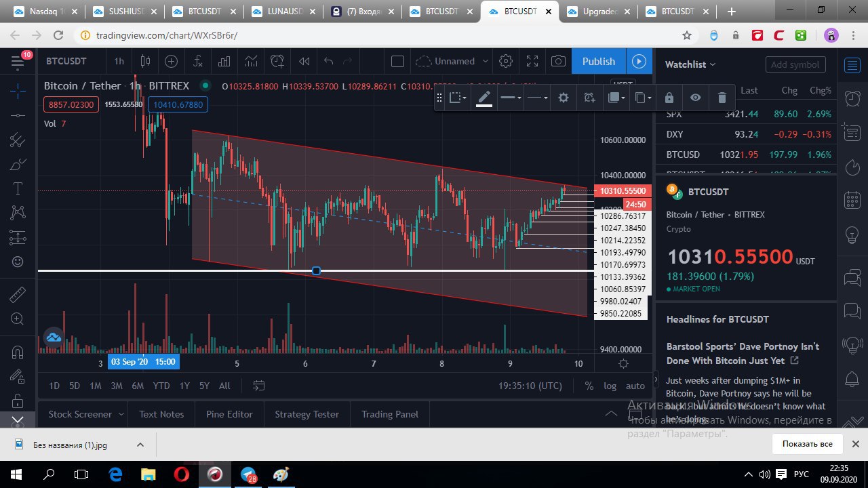Open indicator templates icon
This screenshot has height=488, width=868.
250,61
